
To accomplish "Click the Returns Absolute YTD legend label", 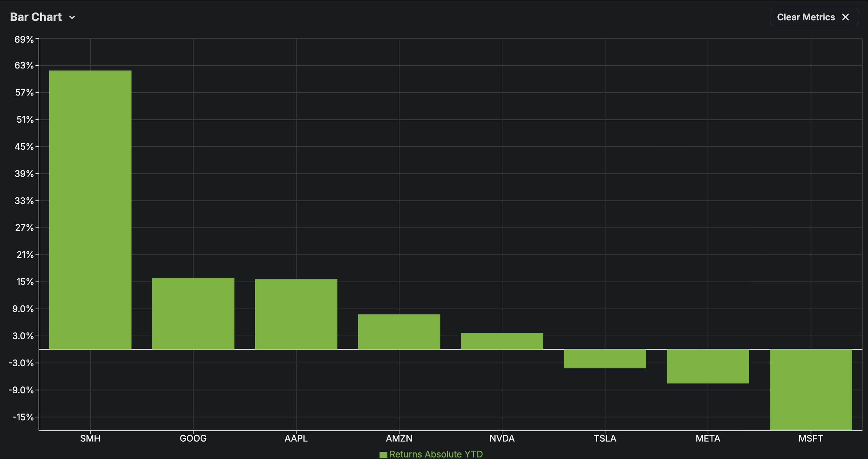I will [436, 454].
